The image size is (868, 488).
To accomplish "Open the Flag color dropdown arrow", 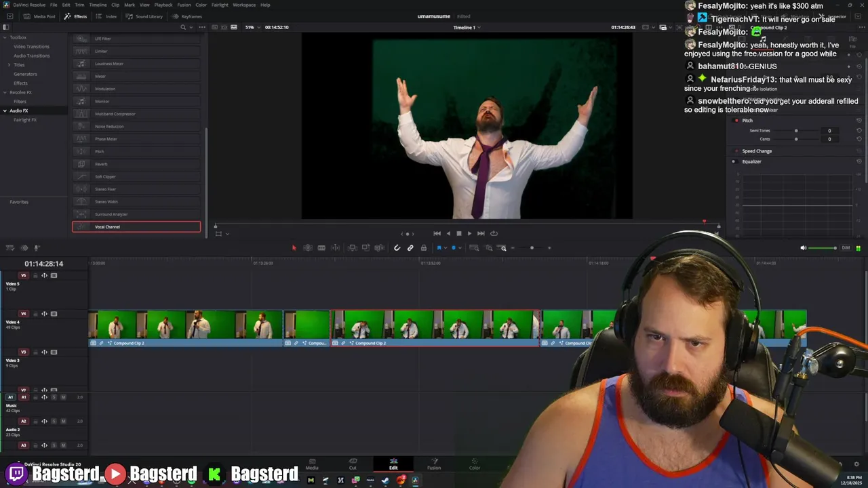I will click(x=445, y=248).
